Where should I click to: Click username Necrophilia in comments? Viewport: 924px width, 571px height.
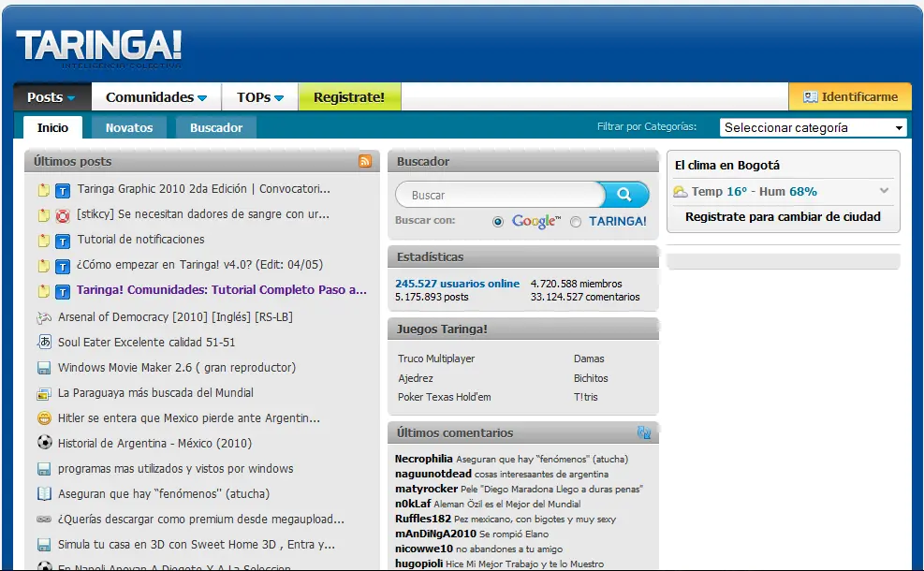[424, 459]
